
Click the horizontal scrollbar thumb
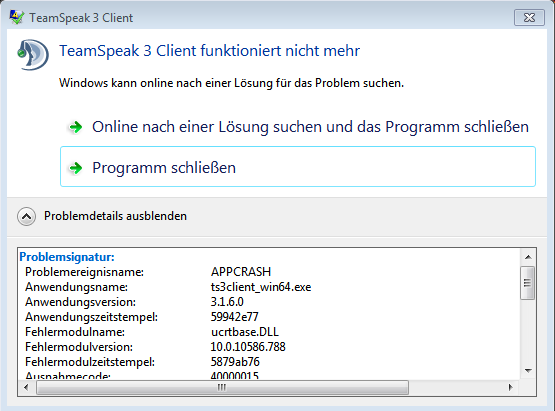click(x=222, y=388)
